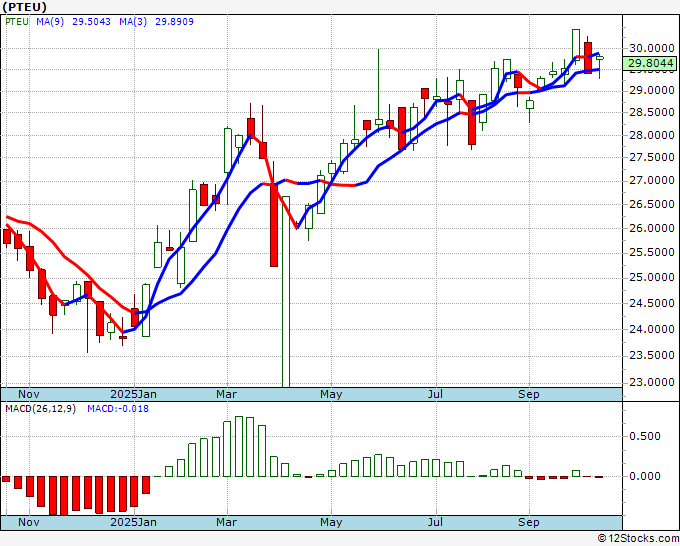The width and height of the screenshot is (680, 546).
Task: Click the MA(3) value 29.8909
Action: coord(174,22)
